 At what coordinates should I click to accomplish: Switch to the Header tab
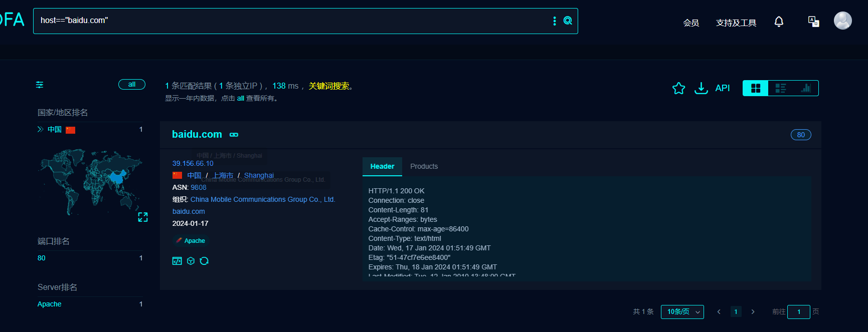382,166
